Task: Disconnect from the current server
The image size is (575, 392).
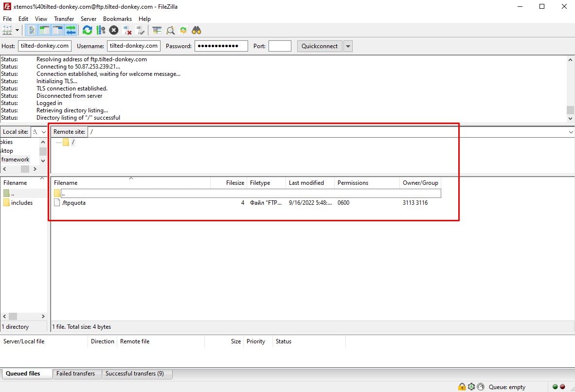Action: pos(127,30)
